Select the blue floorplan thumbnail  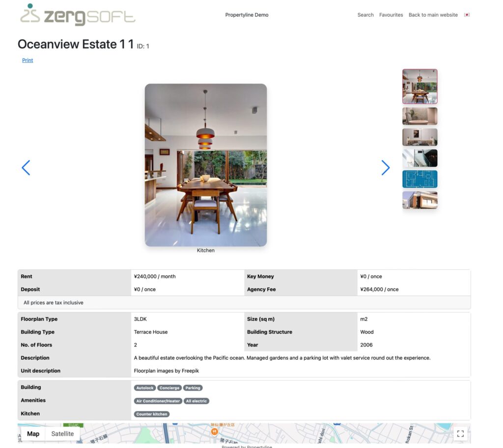point(419,179)
